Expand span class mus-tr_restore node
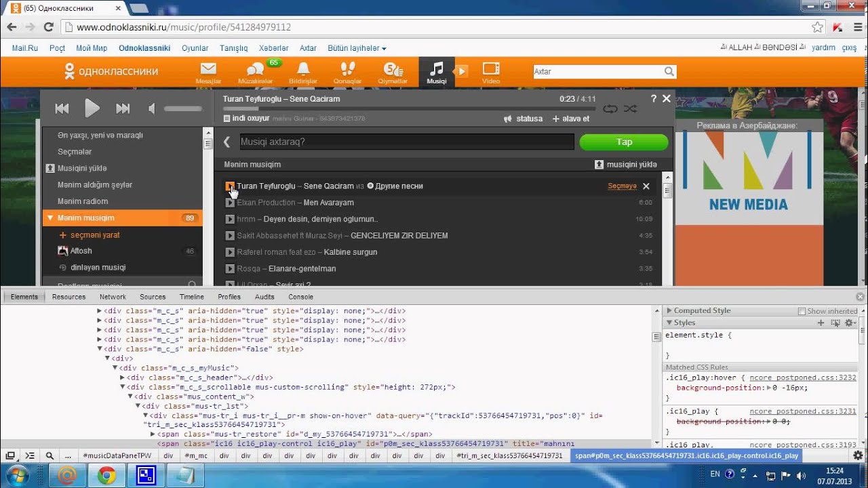The width and height of the screenshot is (868, 488). click(153, 434)
